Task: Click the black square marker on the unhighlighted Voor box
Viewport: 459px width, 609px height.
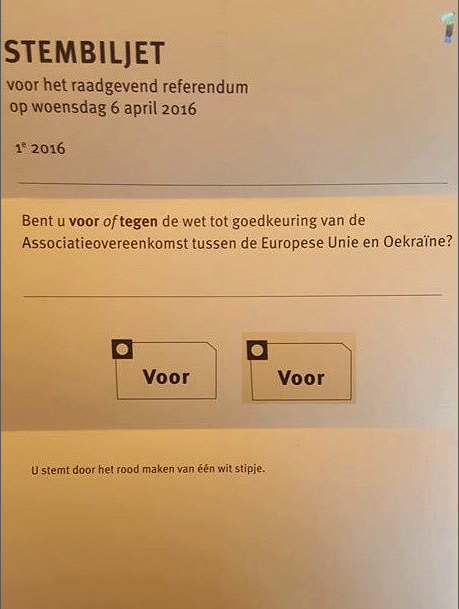Action: coord(122,349)
